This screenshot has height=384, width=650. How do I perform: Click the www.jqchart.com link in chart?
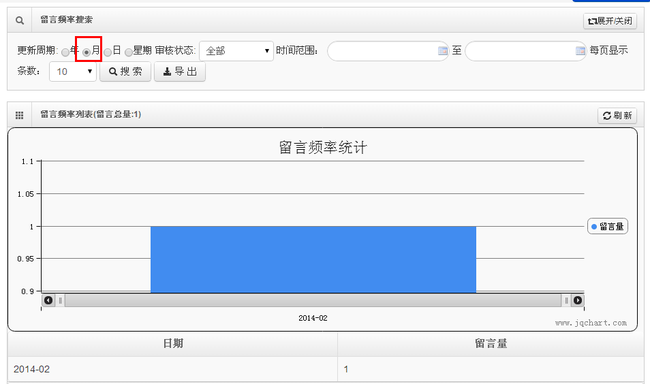pyautogui.click(x=591, y=323)
